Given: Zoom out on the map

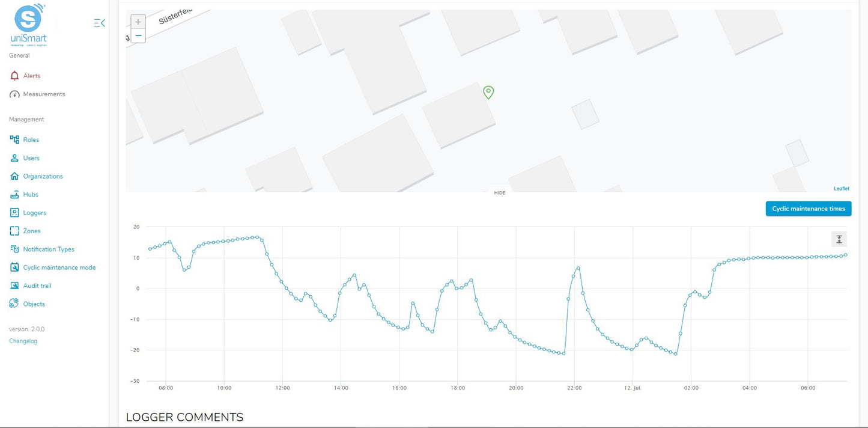Looking at the screenshot, I should (x=138, y=36).
